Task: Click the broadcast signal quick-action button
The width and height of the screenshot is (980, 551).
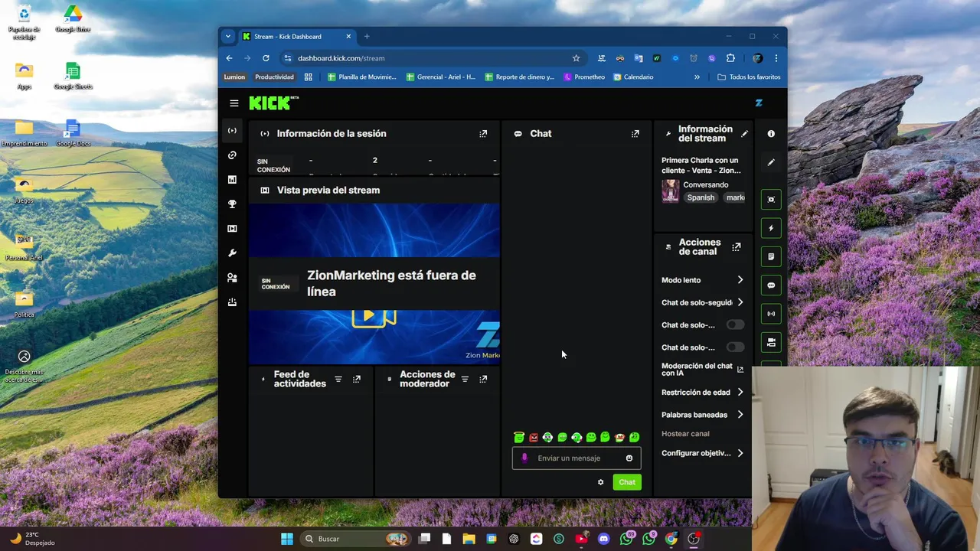Action: click(x=771, y=314)
